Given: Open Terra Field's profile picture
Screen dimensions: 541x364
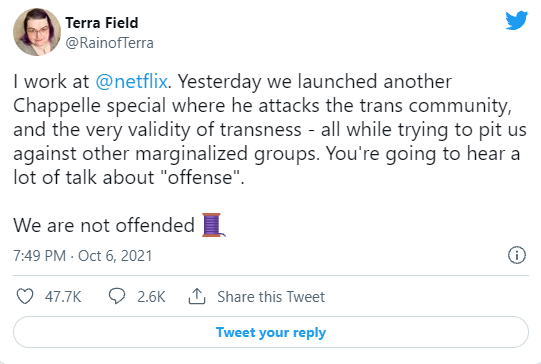Looking at the screenshot, I should 37,32.
